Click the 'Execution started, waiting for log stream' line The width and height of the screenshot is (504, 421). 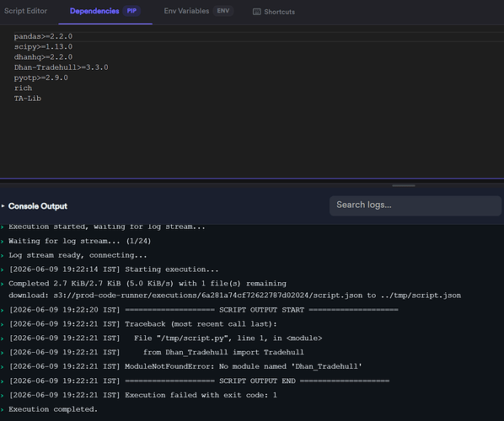(x=107, y=226)
